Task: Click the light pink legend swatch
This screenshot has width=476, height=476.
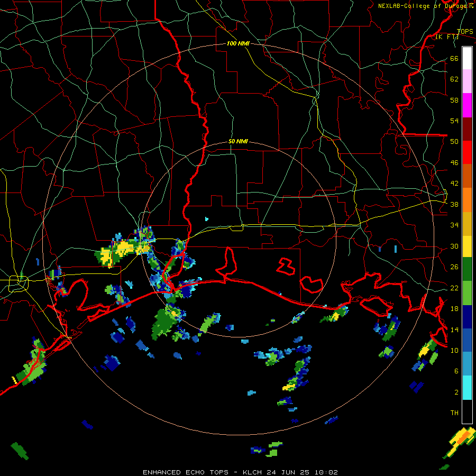Action: [x=467, y=81]
